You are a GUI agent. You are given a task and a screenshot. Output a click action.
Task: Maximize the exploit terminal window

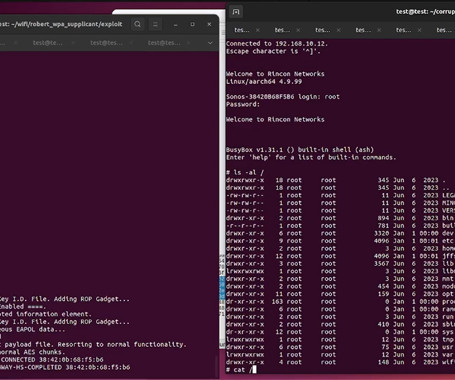[192, 24]
